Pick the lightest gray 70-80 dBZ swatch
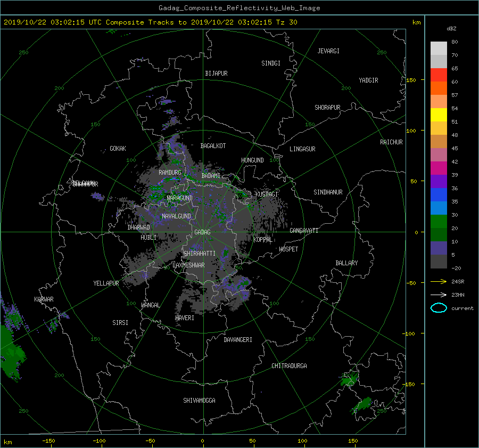Viewport: 479px width, 448px height. coord(439,48)
